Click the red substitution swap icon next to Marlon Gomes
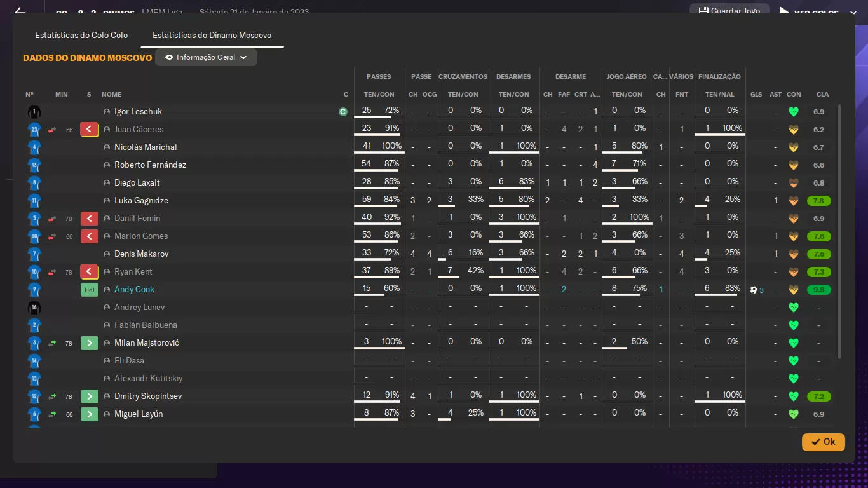The width and height of the screenshot is (868, 488). pyautogui.click(x=52, y=236)
